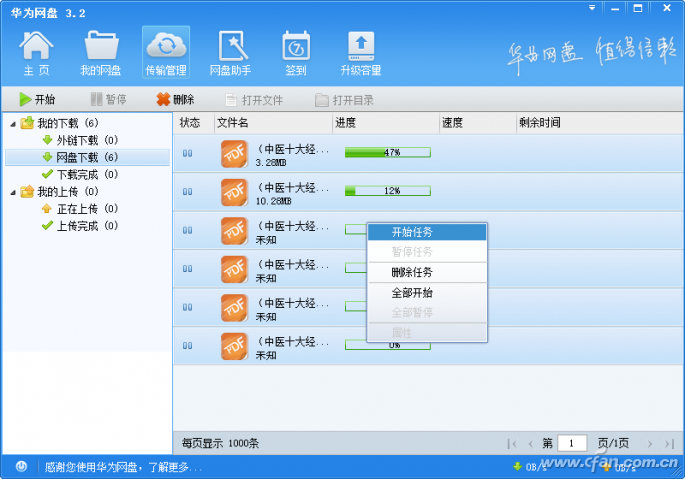Collapse the 我的上传 tree node
The width and height of the screenshot is (685, 479).
point(13,192)
